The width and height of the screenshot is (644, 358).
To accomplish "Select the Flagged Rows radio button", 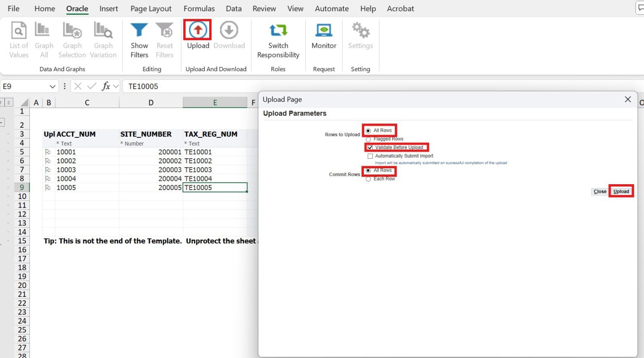I will [x=368, y=139].
